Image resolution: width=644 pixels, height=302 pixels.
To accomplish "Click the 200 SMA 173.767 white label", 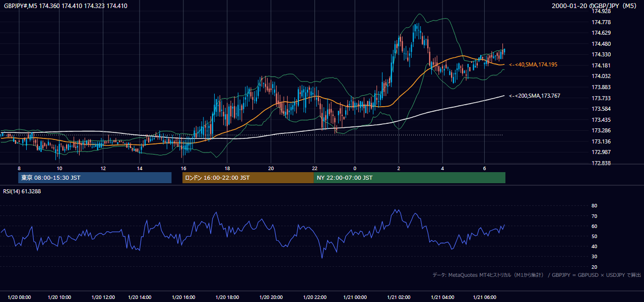I will pyautogui.click(x=535, y=96).
